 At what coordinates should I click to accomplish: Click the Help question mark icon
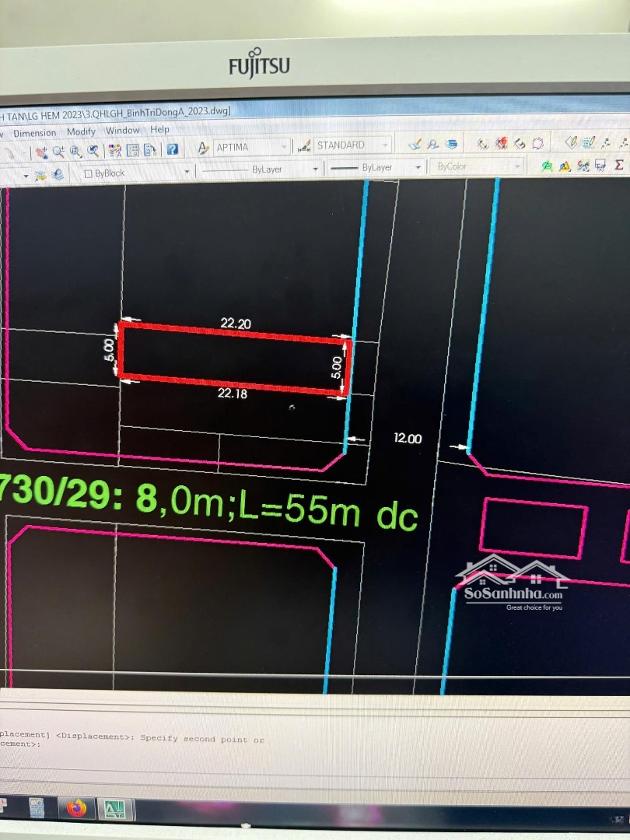point(172,149)
